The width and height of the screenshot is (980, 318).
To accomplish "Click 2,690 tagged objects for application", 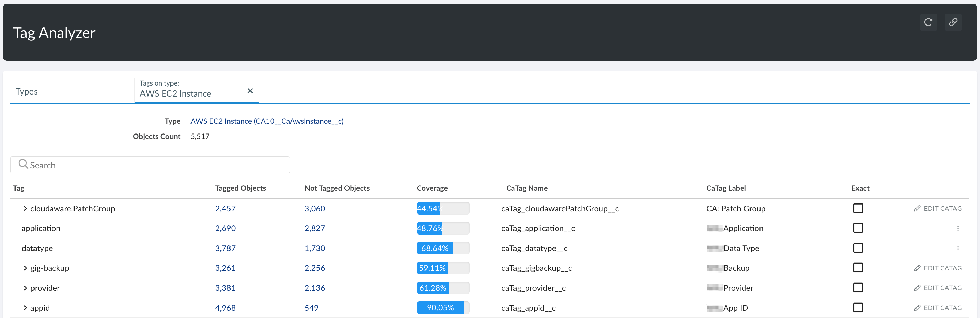I will pos(225,228).
